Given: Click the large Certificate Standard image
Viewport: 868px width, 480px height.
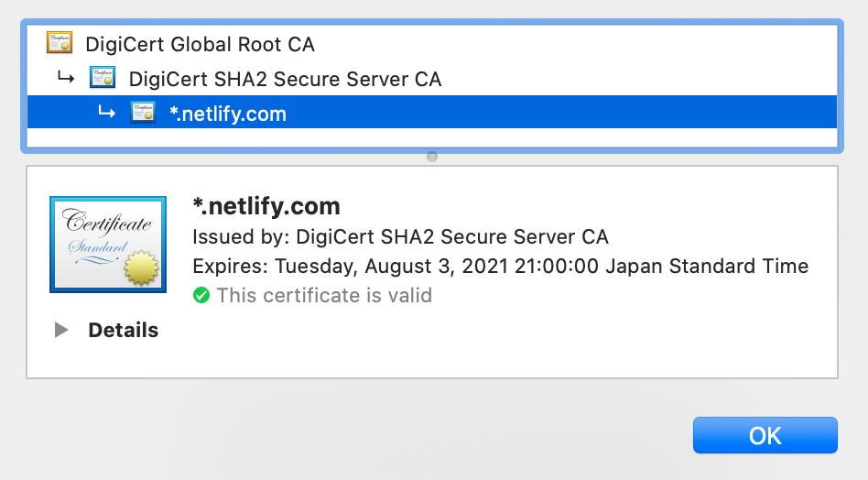Looking at the screenshot, I should pos(108,245).
